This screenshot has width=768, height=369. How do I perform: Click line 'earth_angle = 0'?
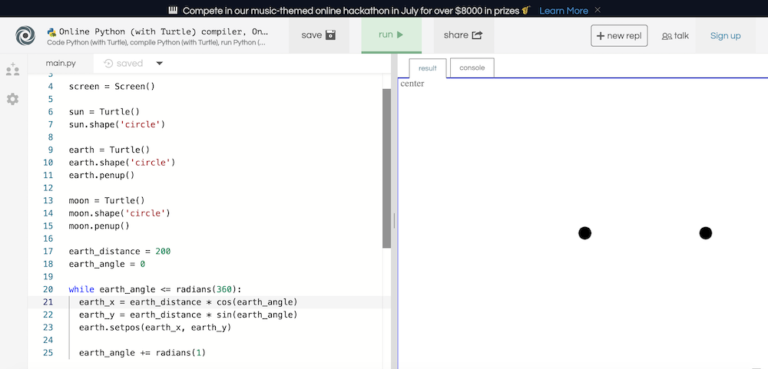[x=107, y=264]
